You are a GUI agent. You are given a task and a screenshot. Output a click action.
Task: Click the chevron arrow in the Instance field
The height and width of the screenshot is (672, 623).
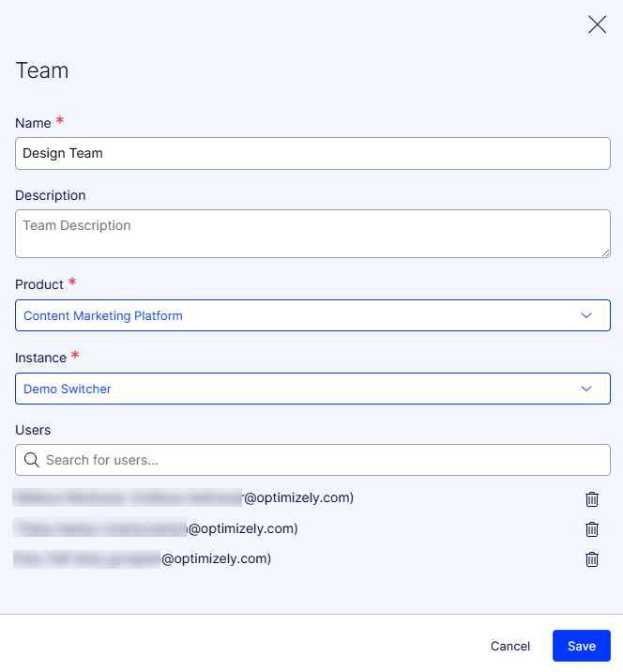tap(586, 389)
